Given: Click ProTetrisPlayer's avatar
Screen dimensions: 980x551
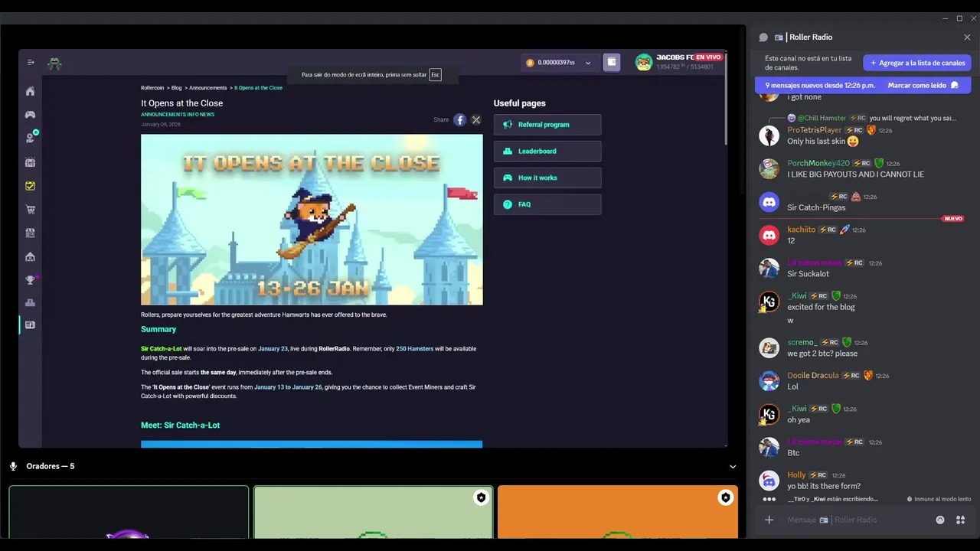Looking at the screenshot, I should click(x=769, y=135).
